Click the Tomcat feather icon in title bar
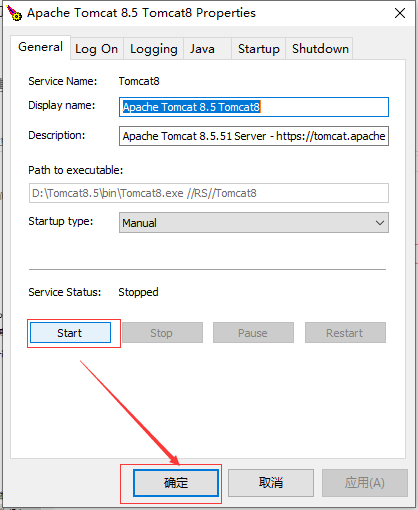 [14, 13]
